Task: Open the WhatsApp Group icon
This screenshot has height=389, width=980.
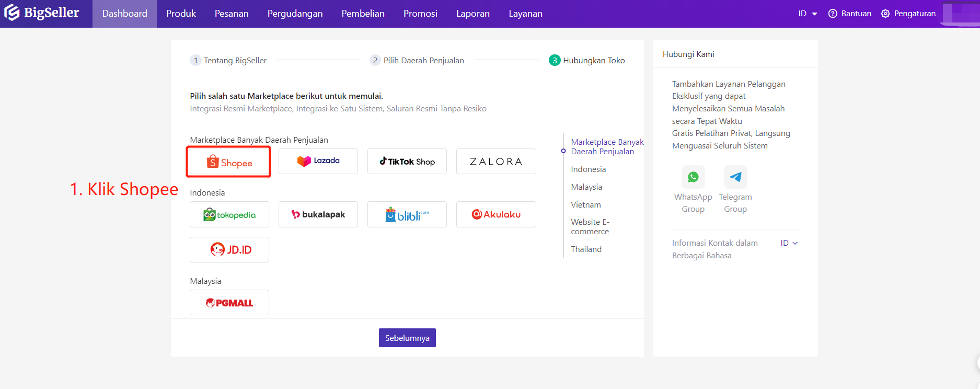Action: tap(693, 177)
